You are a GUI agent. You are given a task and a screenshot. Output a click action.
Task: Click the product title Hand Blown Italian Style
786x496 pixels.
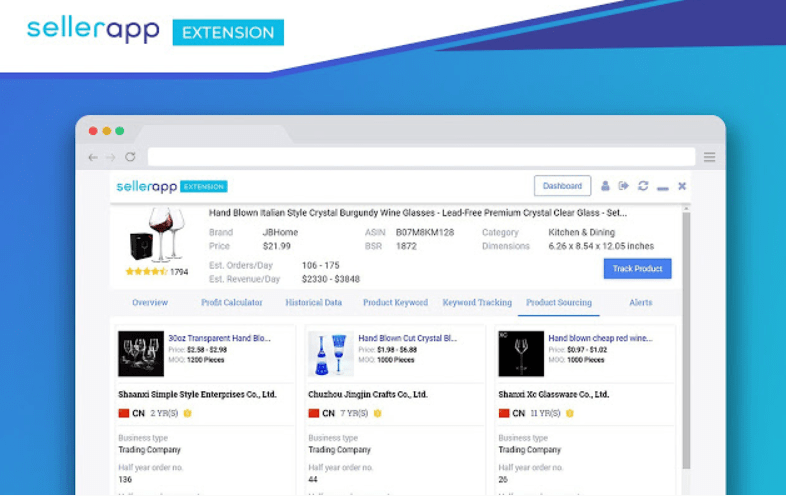click(418, 213)
